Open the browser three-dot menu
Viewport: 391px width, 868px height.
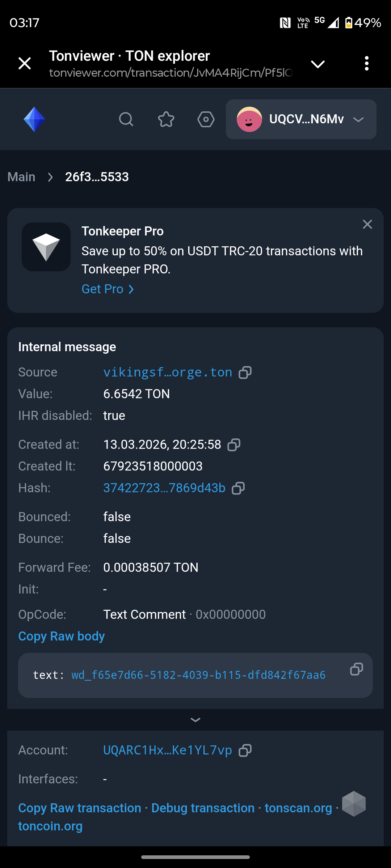pyautogui.click(x=367, y=64)
